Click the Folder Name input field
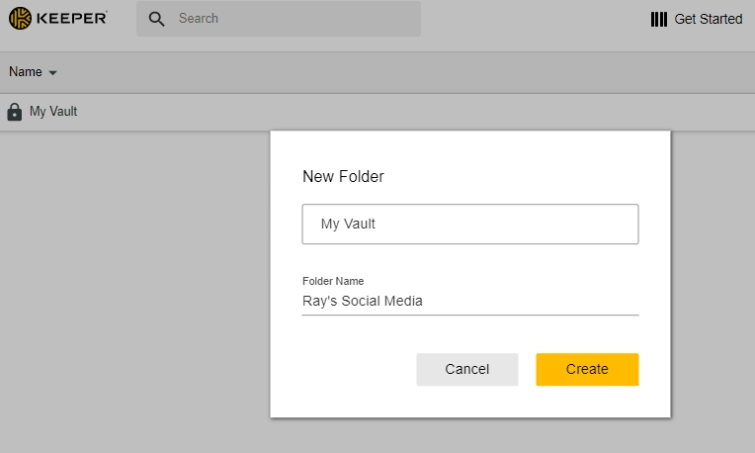This screenshot has height=453, width=755. [x=470, y=301]
